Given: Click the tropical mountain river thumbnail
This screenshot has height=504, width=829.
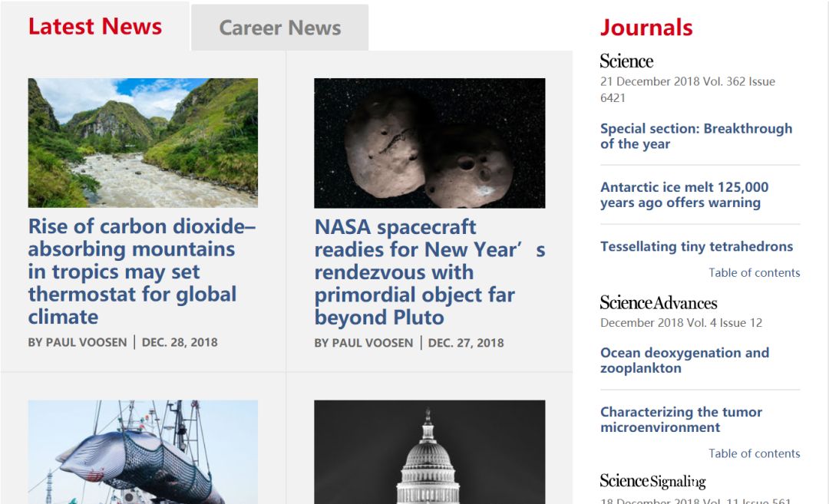Looking at the screenshot, I should click(143, 143).
